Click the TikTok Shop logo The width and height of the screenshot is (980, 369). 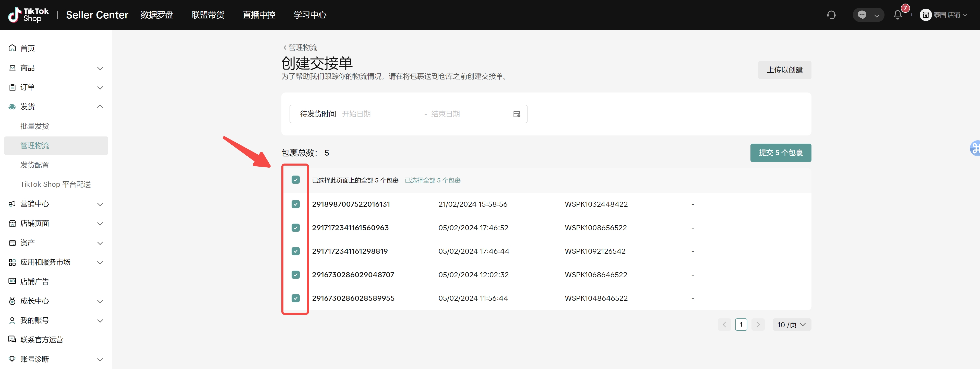(x=29, y=15)
